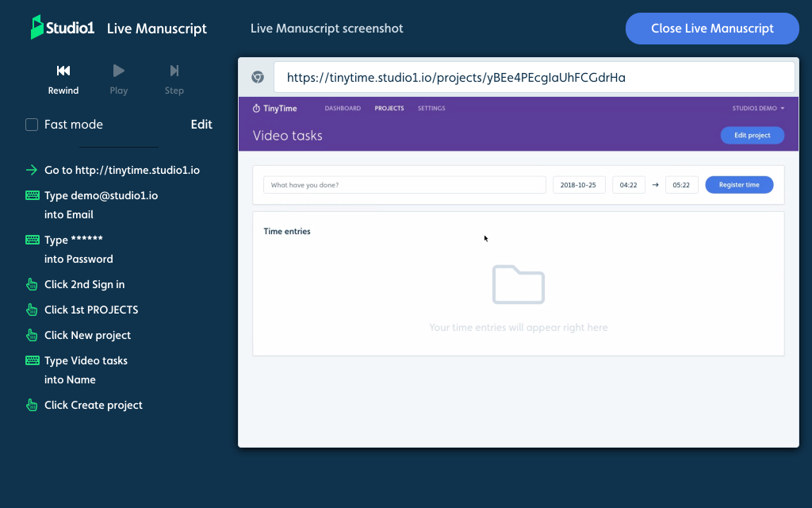Viewport: 812px width, 508px height.
Task: Click hand icon next to 'Click 1st PROJECTS'
Action: (x=32, y=310)
